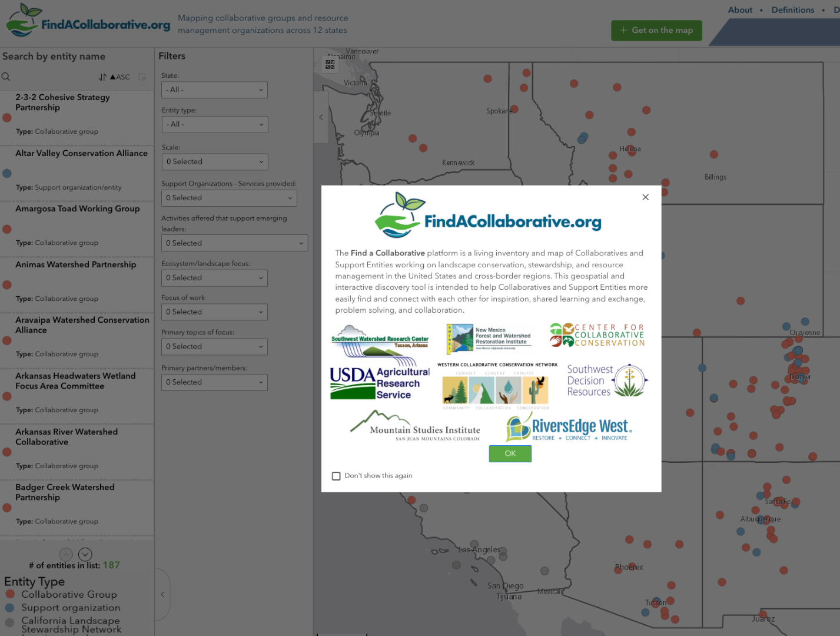Click red dot beside 2-3-2 Cohesive Strategy Partnership
840x636 pixels.
(7, 118)
